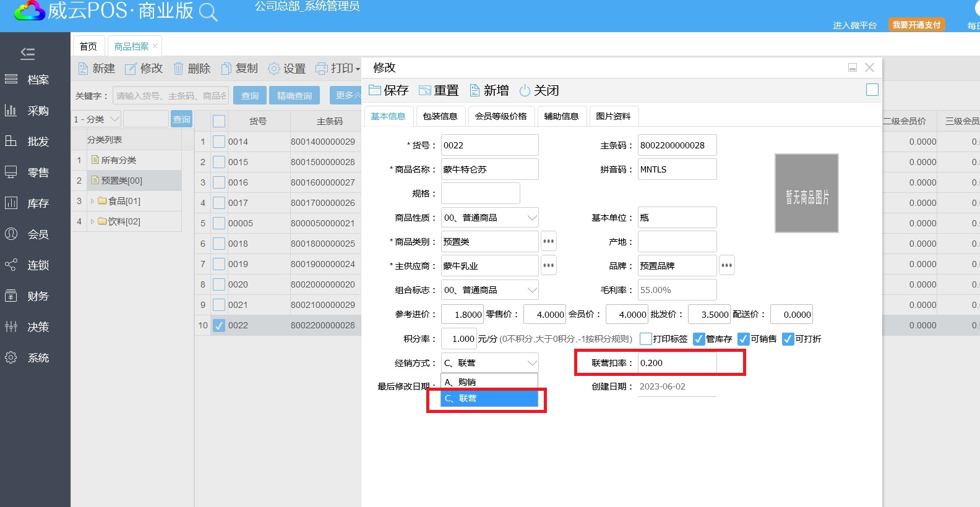Click the 我要开通支付 button

[x=916, y=25]
